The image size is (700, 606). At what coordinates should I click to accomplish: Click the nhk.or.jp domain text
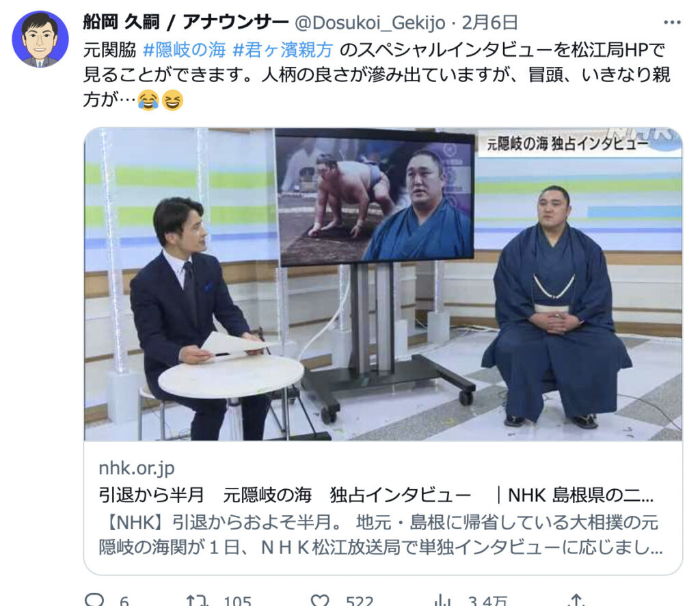point(137,468)
